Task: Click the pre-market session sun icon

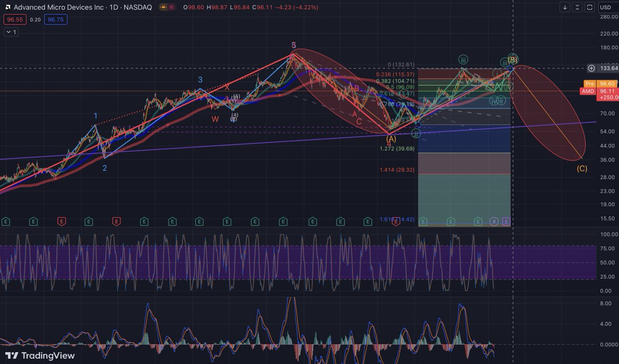Action: point(163,8)
